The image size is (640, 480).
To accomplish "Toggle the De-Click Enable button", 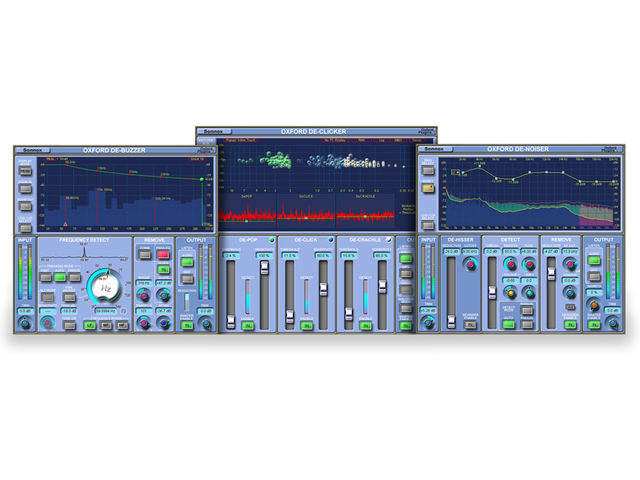I will click(x=307, y=326).
